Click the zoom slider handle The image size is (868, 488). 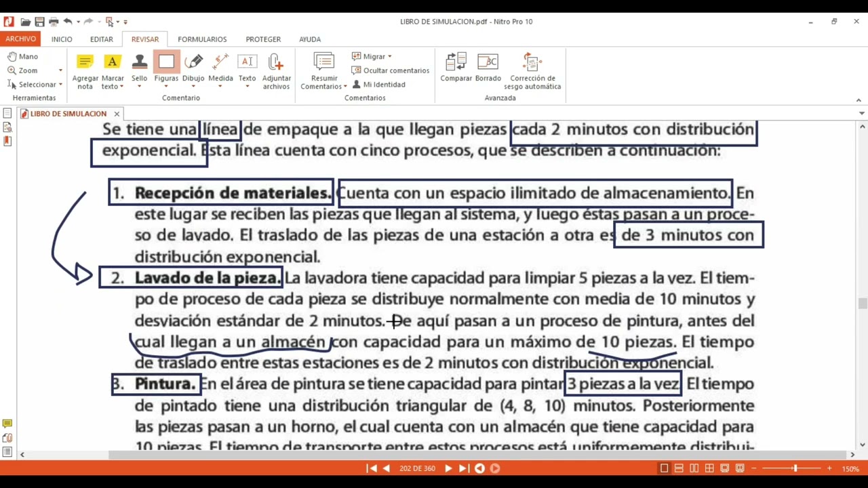[795, 468]
